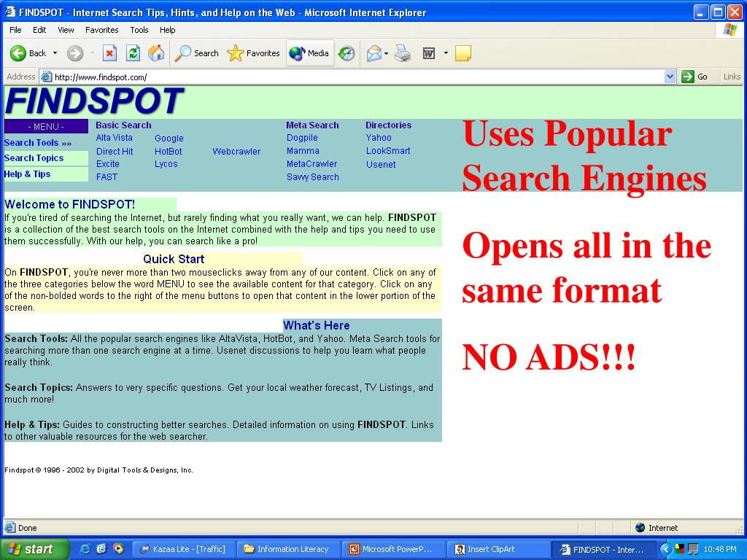Open the Mamma meta search link
Image resolution: width=747 pixels, height=560 pixels.
303,151
